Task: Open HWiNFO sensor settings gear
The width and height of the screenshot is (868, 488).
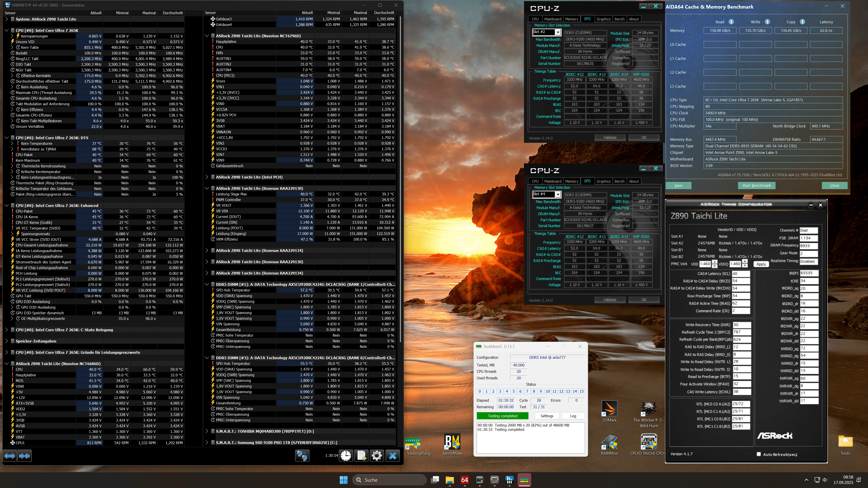Action: [377, 456]
